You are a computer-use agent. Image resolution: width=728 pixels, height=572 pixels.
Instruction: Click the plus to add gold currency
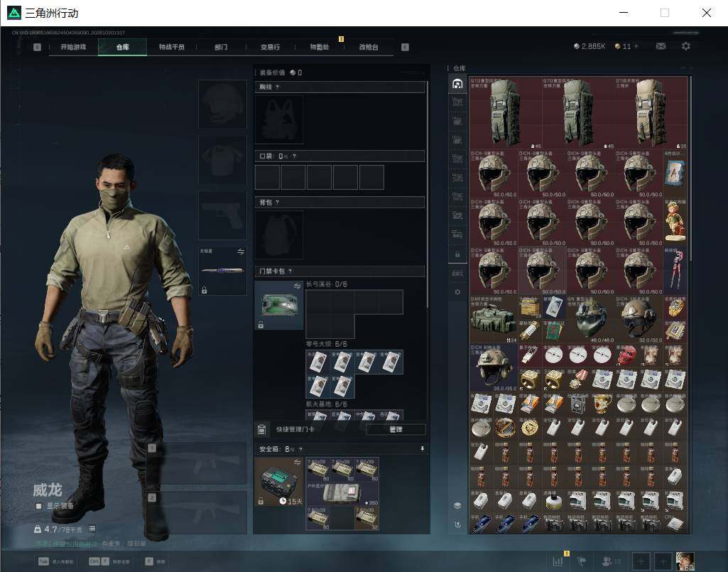pyautogui.click(x=636, y=46)
